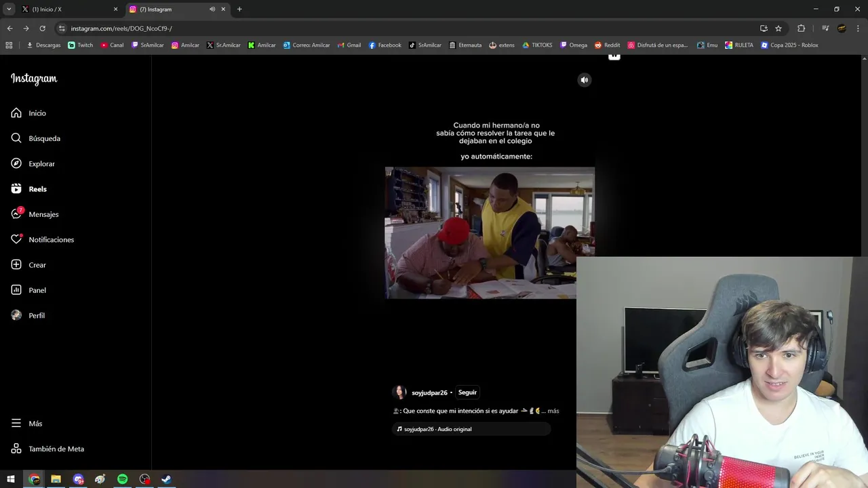This screenshot has height=488, width=868.
Task: Reload the current page
Action: point(42,28)
